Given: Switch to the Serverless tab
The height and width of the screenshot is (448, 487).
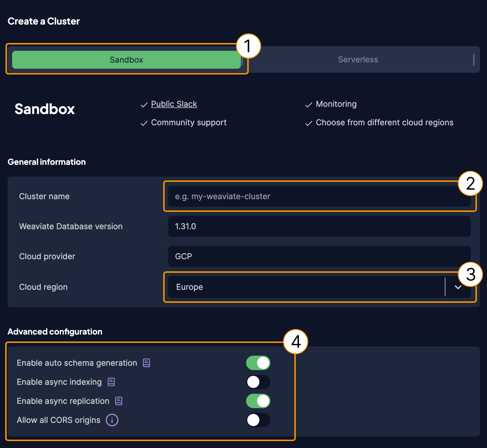Looking at the screenshot, I should [358, 59].
